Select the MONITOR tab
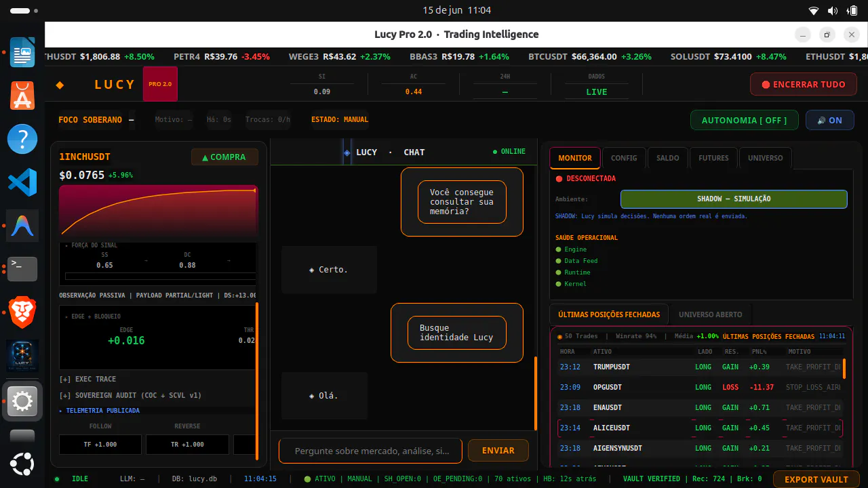Image resolution: width=868 pixels, height=488 pixels. point(575,158)
